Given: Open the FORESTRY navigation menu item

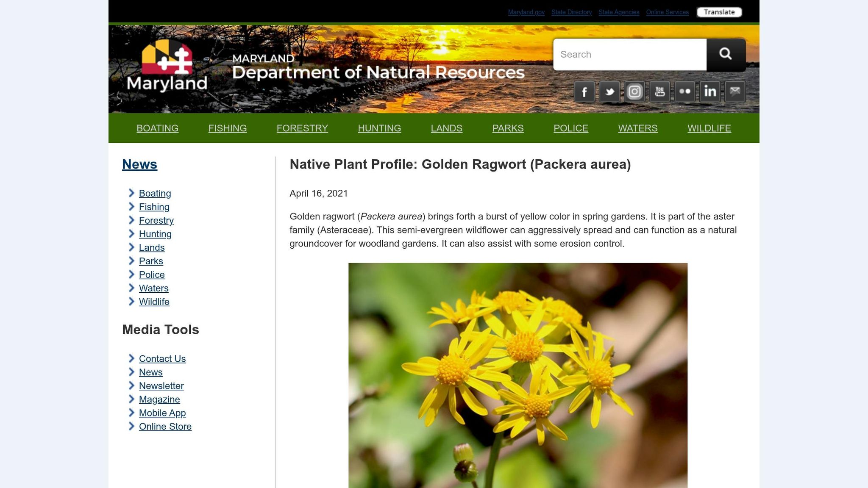Looking at the screenshot, I should pyautogui.click(x=302, y=128).
